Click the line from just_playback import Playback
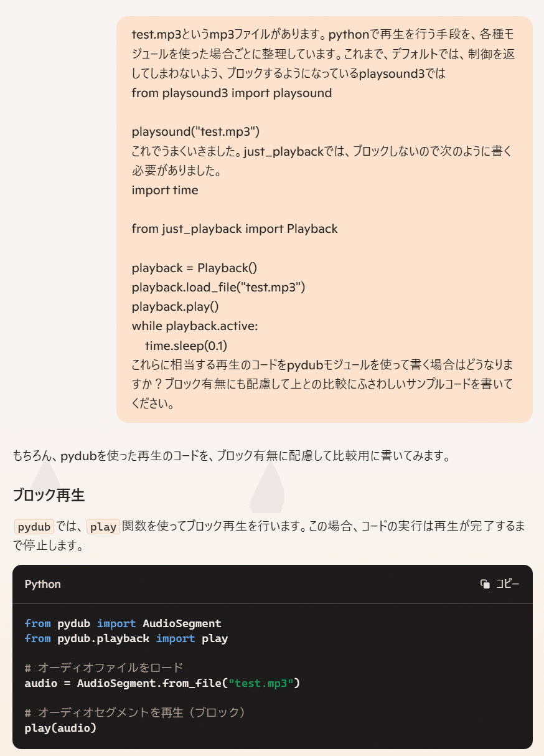The height and width of the screenshot is (756, 544). tap(235, 229)
